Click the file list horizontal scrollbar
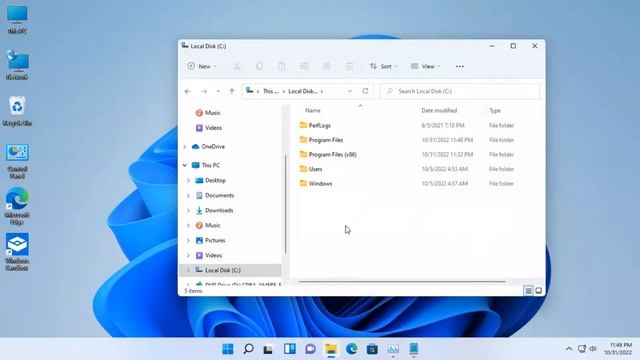640x360 pixels. click(x=402, y=281)
